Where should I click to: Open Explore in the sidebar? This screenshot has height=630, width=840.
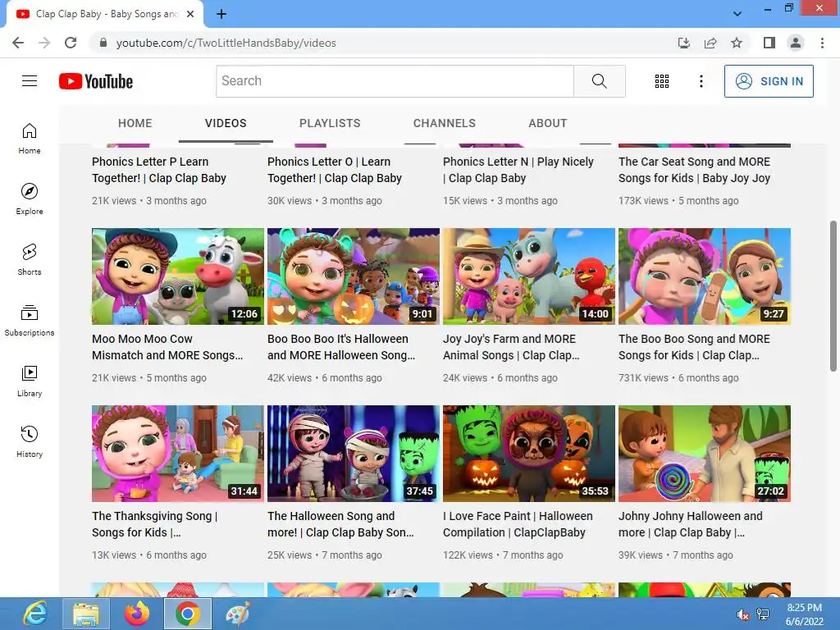click(x=30, y=199)
